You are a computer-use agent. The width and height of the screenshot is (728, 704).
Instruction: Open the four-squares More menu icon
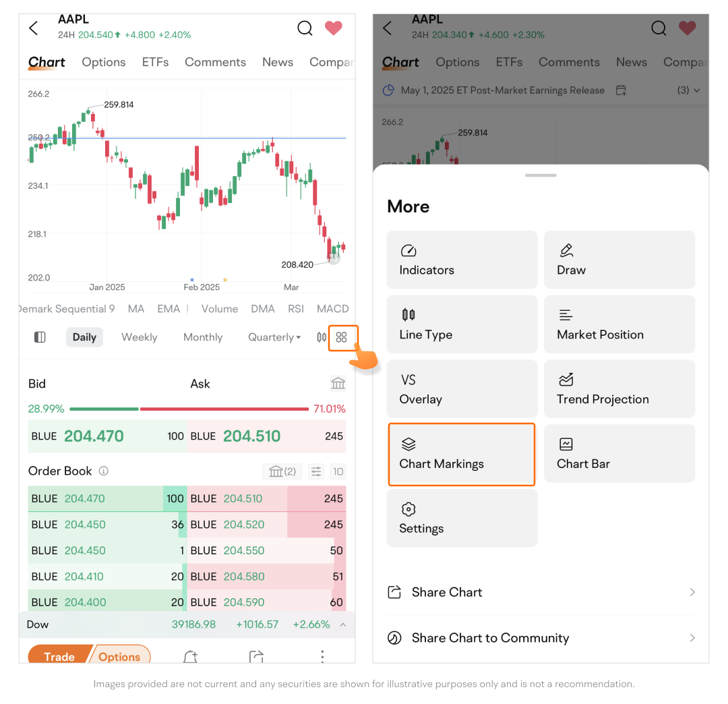pyautogui.click(x=342, y=337)
